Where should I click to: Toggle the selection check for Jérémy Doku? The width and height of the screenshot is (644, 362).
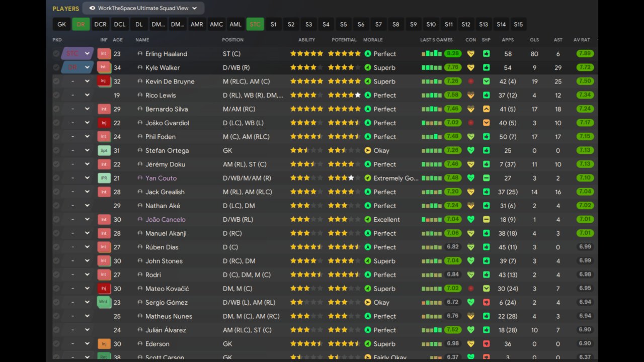click(x=56, y=164)
